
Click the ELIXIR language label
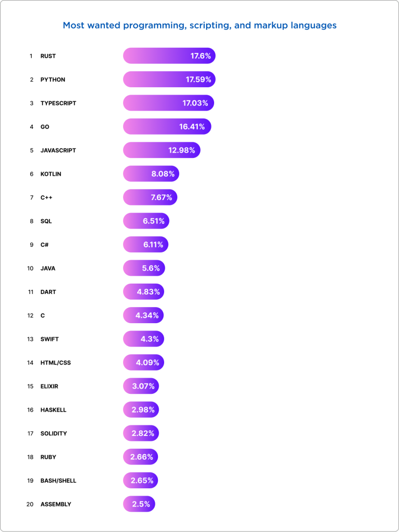(50, 387)
